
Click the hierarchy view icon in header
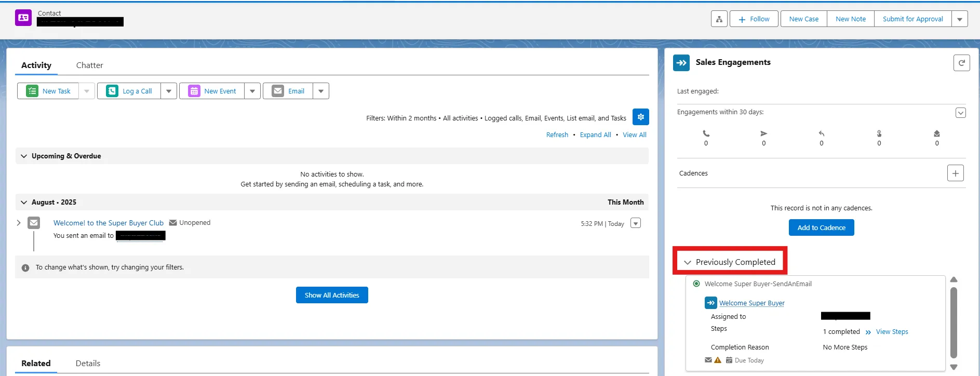click(x=719, y=19)
